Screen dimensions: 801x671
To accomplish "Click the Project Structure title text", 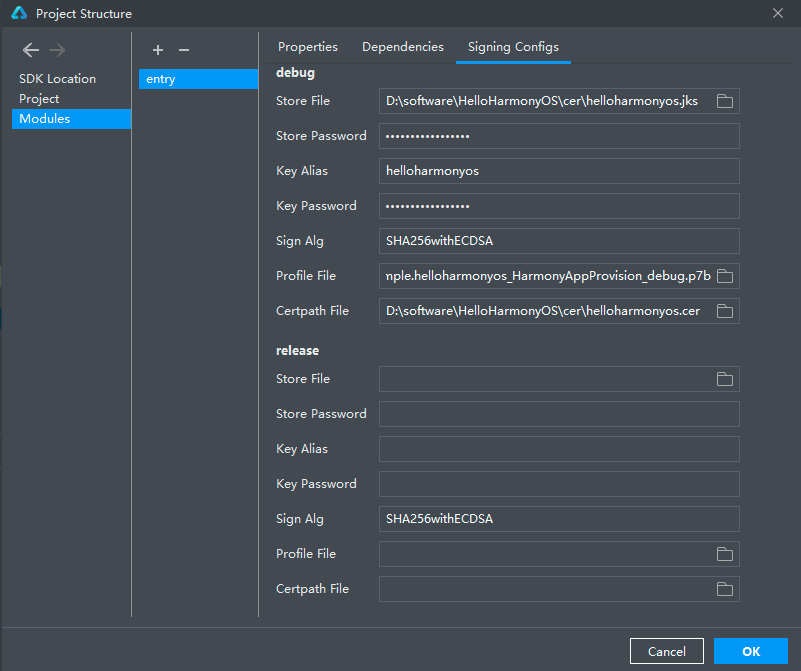I will point(84,14).
